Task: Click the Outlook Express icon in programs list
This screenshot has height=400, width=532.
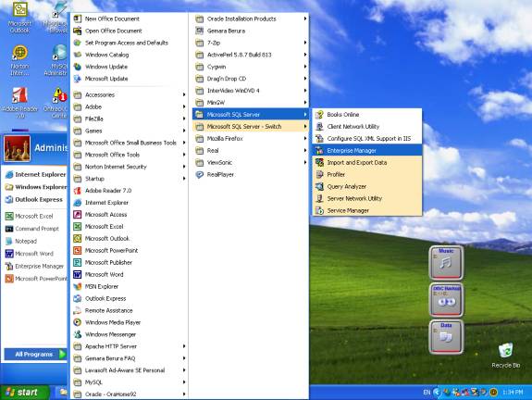Action: point(78,298)
